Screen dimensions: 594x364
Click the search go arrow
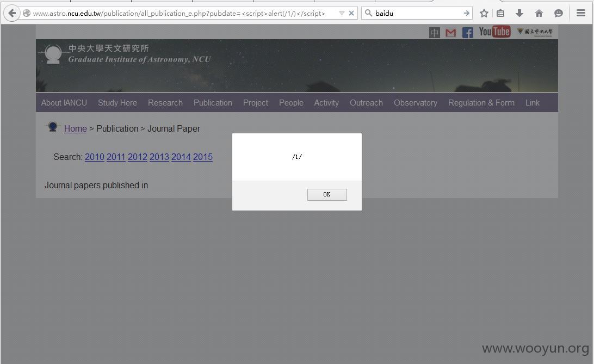466,13
